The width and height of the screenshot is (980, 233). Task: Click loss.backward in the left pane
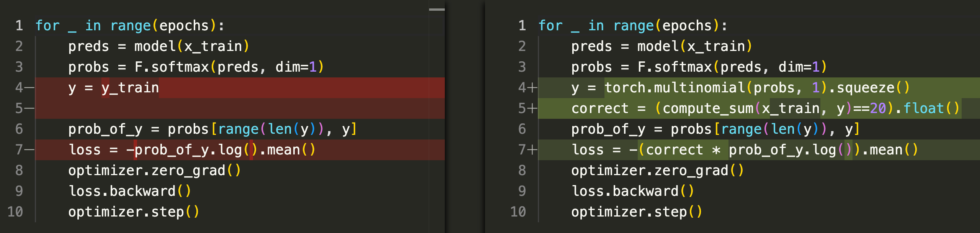pyautogui.click(x=122, y=191)
